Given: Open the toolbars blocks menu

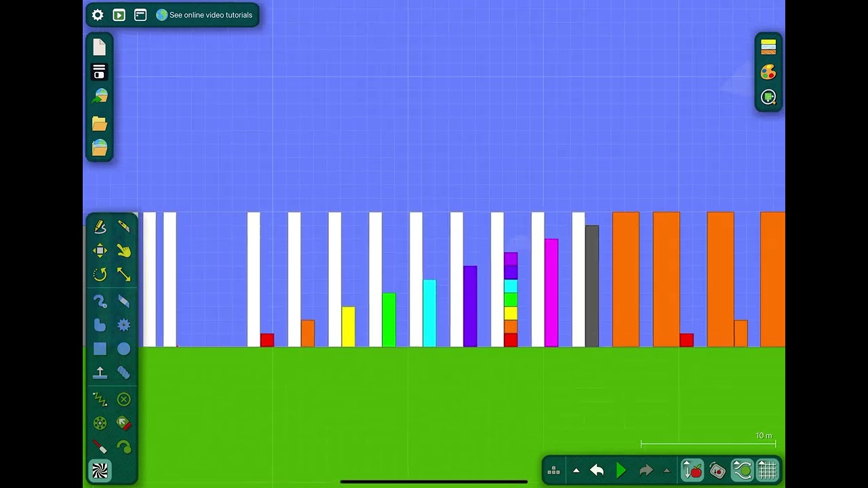Looking at the screenshot, I should 553,470.
